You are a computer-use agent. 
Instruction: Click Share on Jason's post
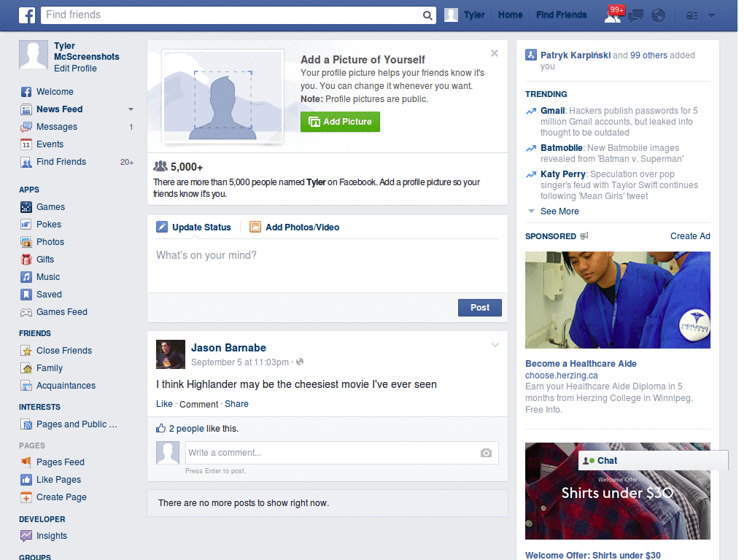tap(236, 404)
